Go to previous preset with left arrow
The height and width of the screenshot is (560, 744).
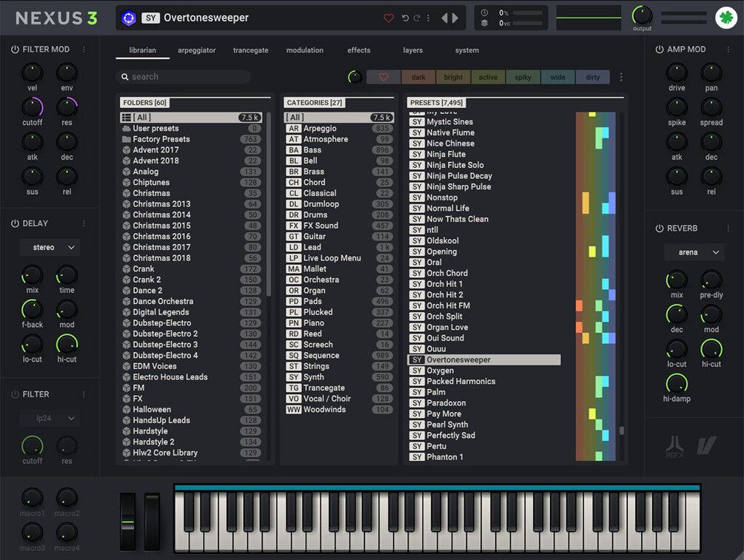(445, 18)
